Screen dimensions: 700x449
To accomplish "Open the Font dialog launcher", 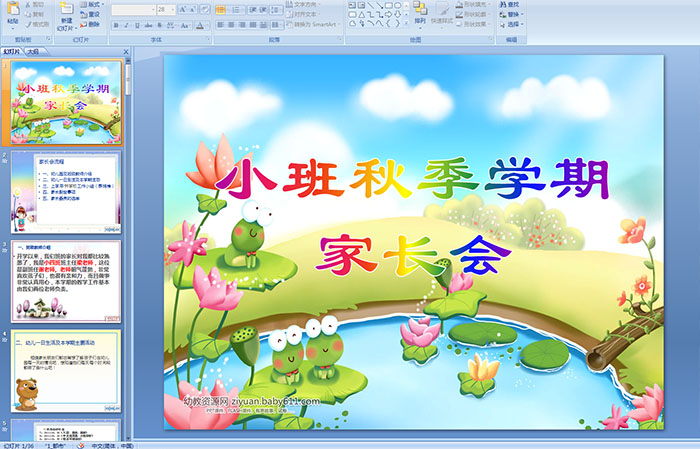I will (x=208, y=39).
